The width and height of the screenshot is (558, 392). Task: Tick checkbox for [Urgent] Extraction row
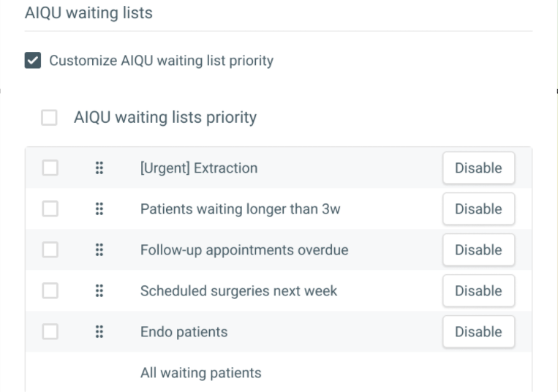click(50, 168)
